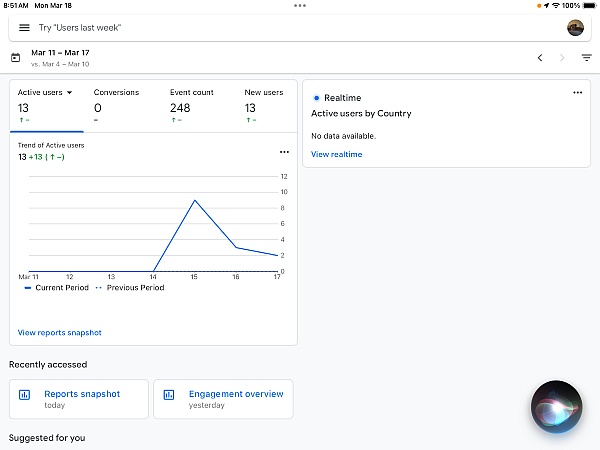Go to previous date range arrow
The width and height of the screenshot is (600, 450).
540,58
